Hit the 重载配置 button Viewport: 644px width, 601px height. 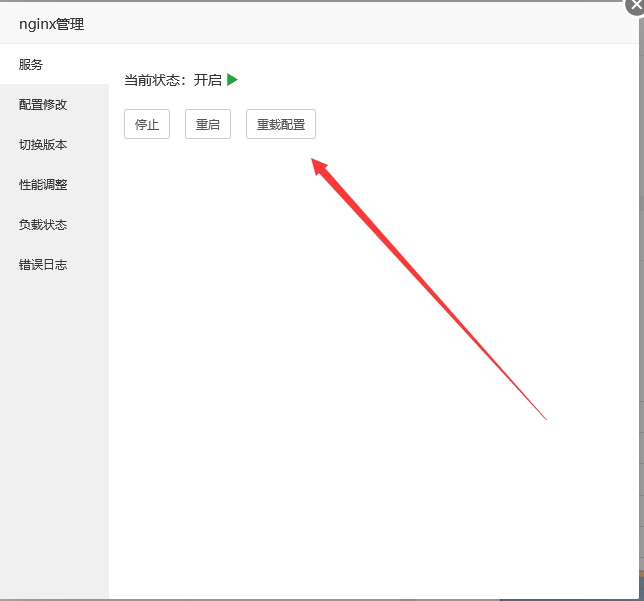click(x=281, y=125)
